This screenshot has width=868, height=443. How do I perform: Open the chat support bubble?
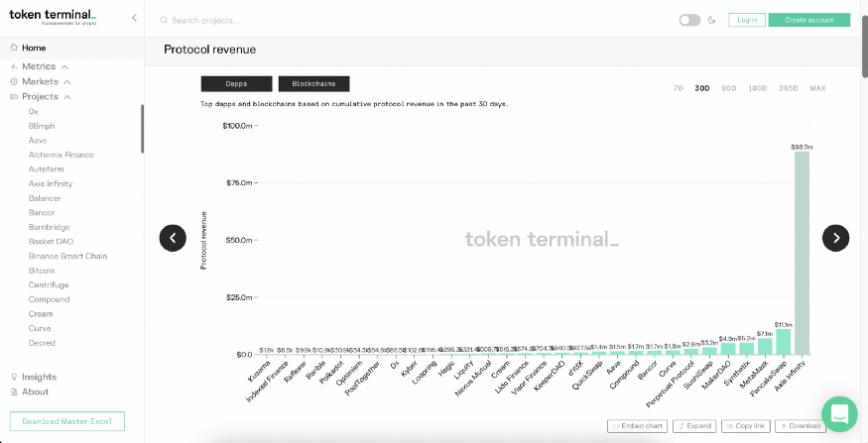click(x=840, y=414)
